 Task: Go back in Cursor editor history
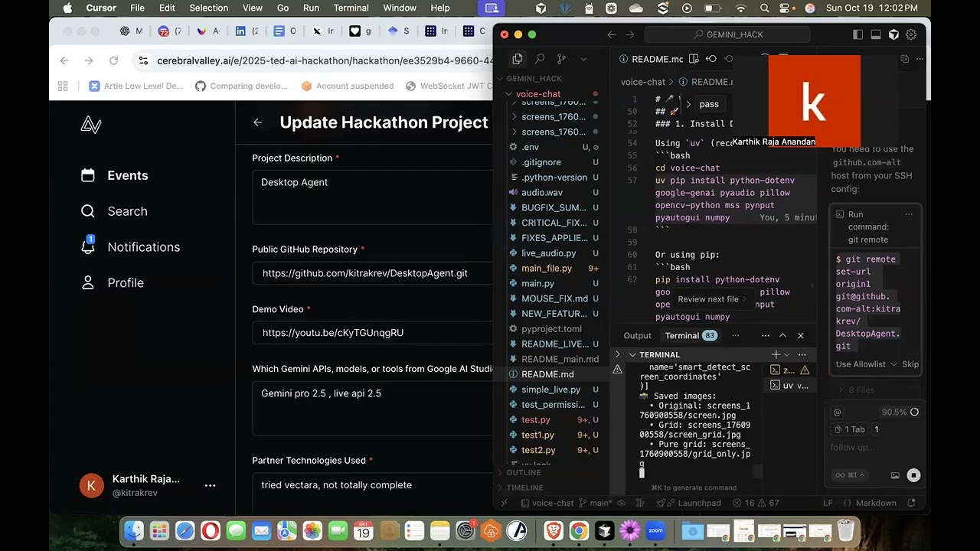pos(612,34)
